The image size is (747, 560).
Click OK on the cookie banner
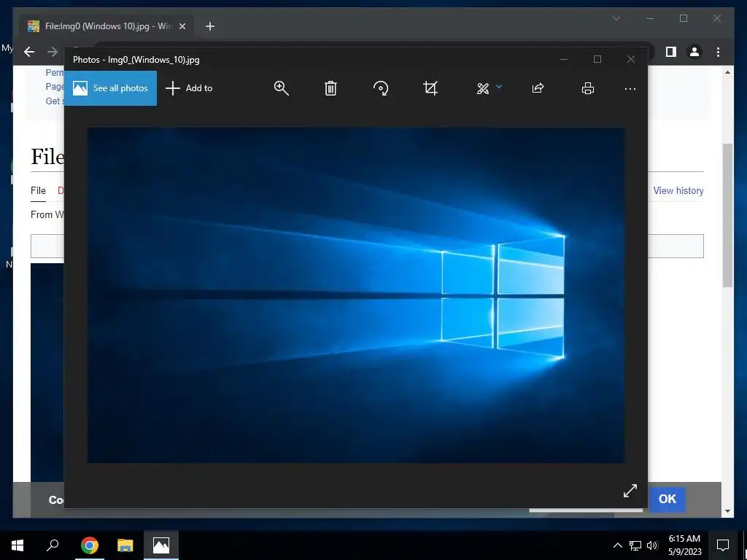[x=667, y=499]
